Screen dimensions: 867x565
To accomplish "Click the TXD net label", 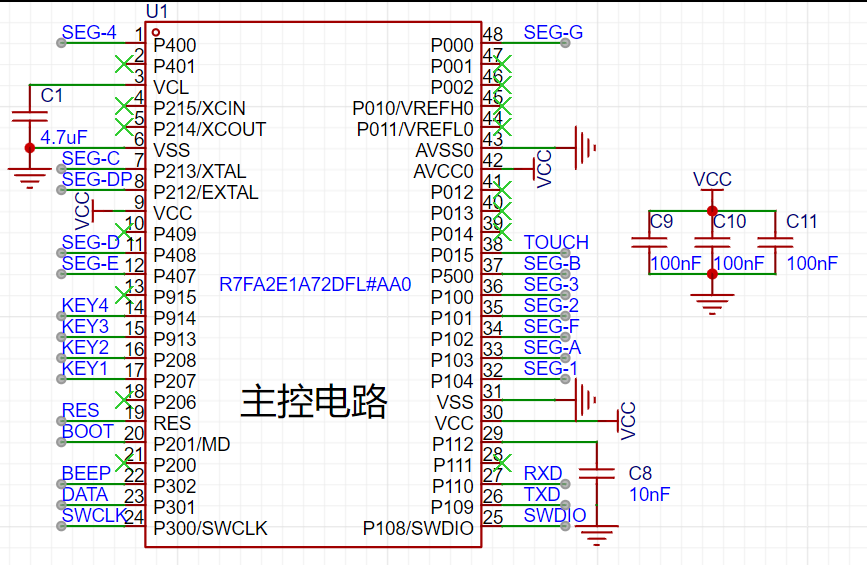I will click(x=542, y=495).
